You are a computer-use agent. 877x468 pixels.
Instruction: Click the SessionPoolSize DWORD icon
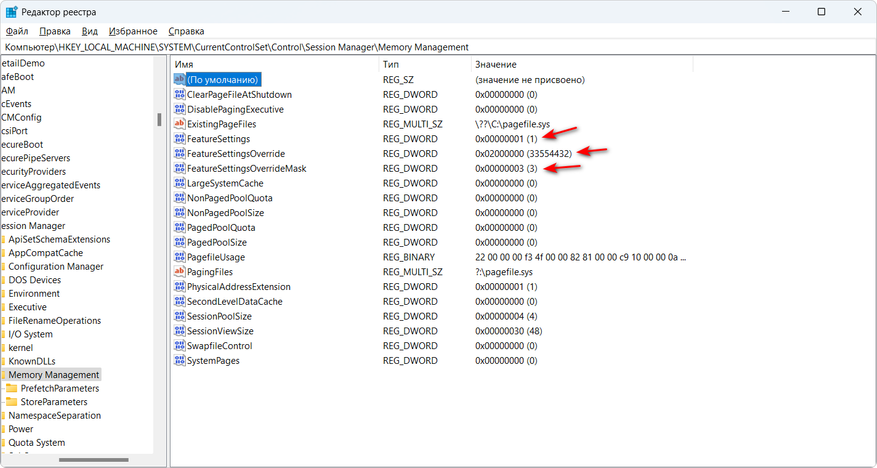180,316
